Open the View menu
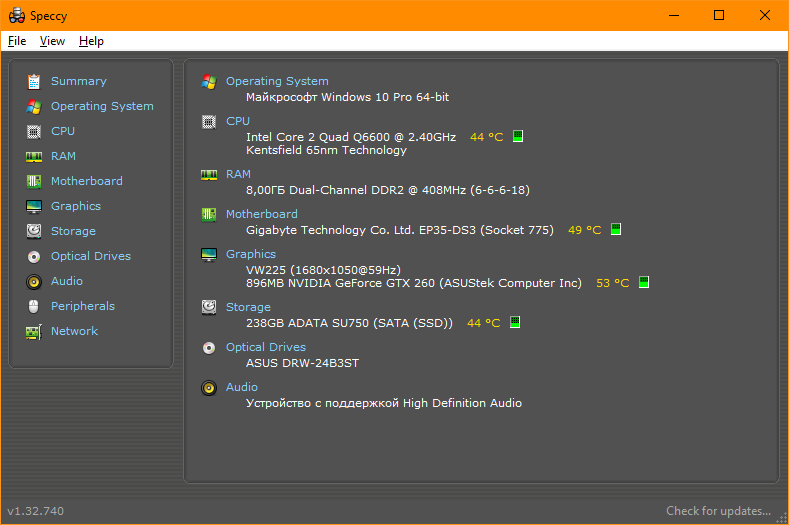This screenshot has width=789, height=525. point(52,41)
